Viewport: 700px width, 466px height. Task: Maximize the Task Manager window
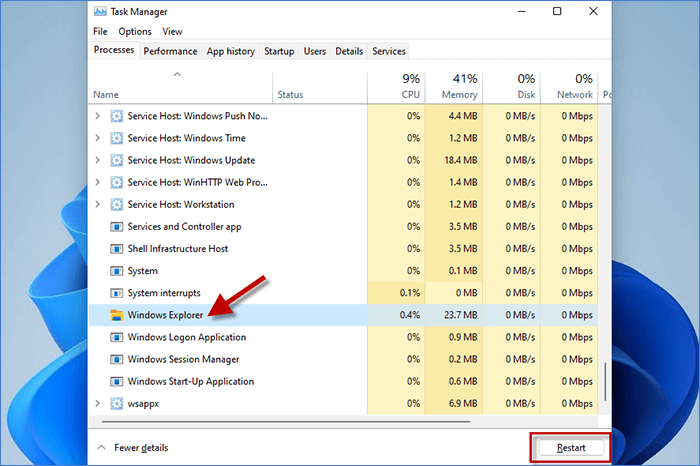point(557,11)
